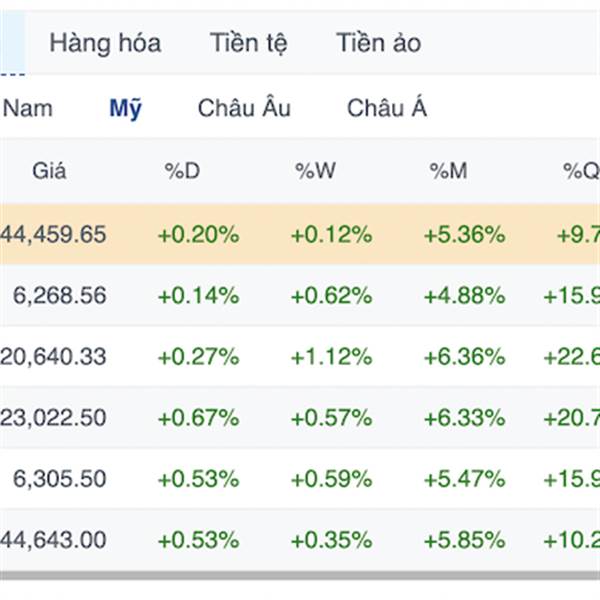Select the row with price 44,643.00
The width and height of the screenshot is (600, 600).
tap(300, 540)
